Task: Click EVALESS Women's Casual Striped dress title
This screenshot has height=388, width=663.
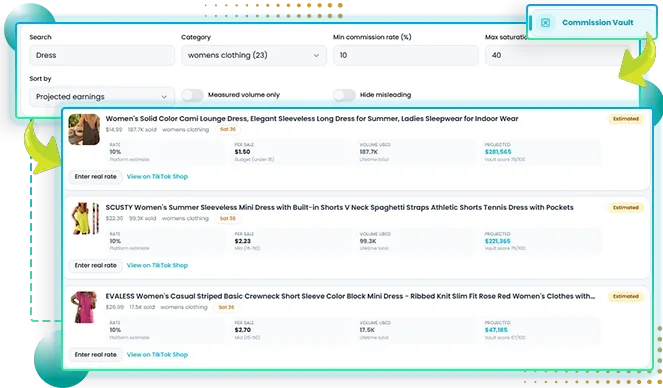Action: (350, 296)
